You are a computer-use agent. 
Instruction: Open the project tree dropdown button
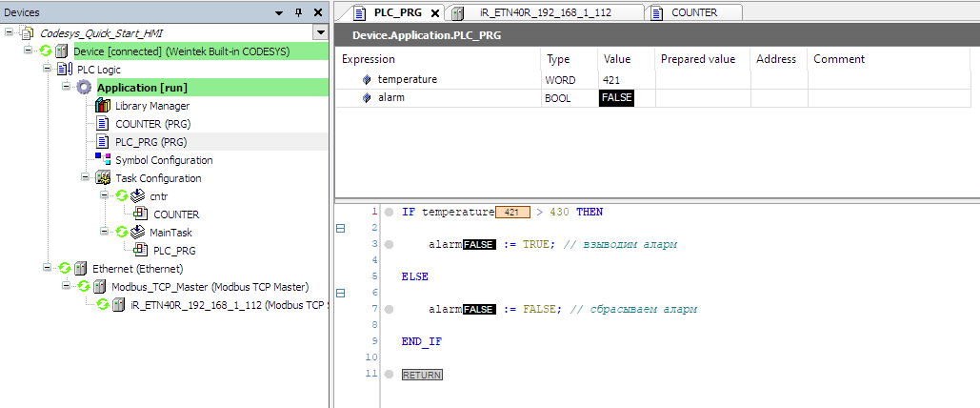click(321, 33)
